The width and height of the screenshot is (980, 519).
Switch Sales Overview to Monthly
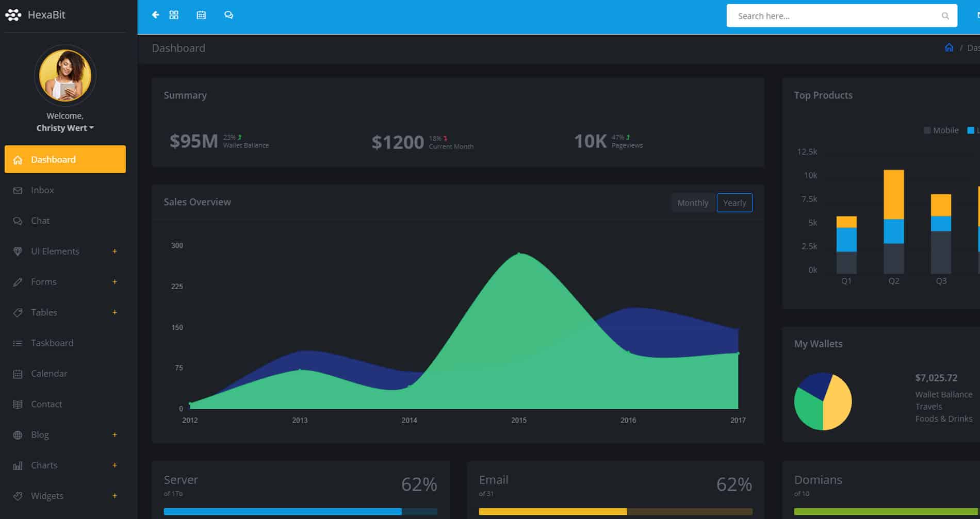pos(693,203)
